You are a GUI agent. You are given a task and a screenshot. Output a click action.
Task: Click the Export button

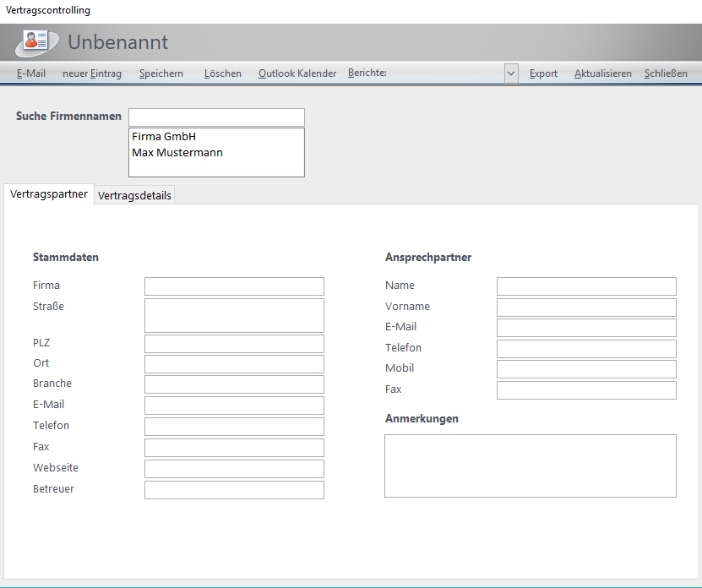coord(543,73)
